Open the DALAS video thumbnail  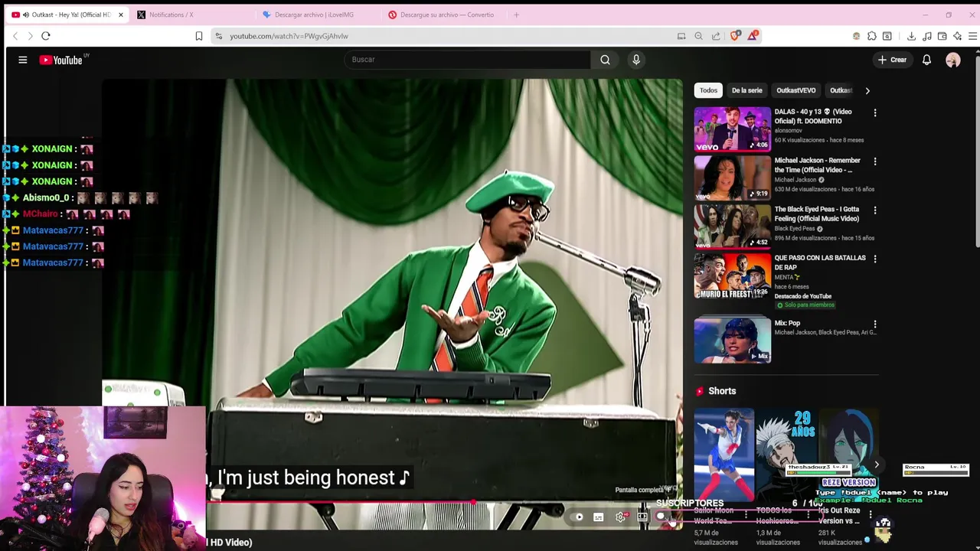point(732,129)
